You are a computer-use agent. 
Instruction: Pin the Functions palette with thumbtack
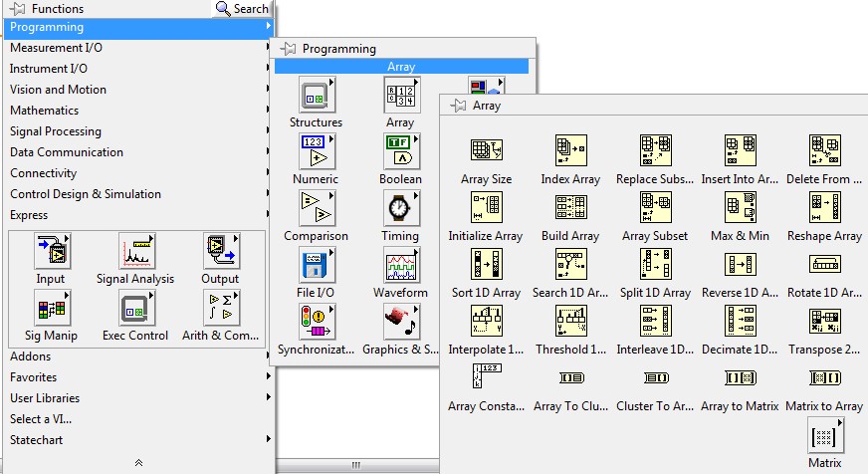[18, 9]
